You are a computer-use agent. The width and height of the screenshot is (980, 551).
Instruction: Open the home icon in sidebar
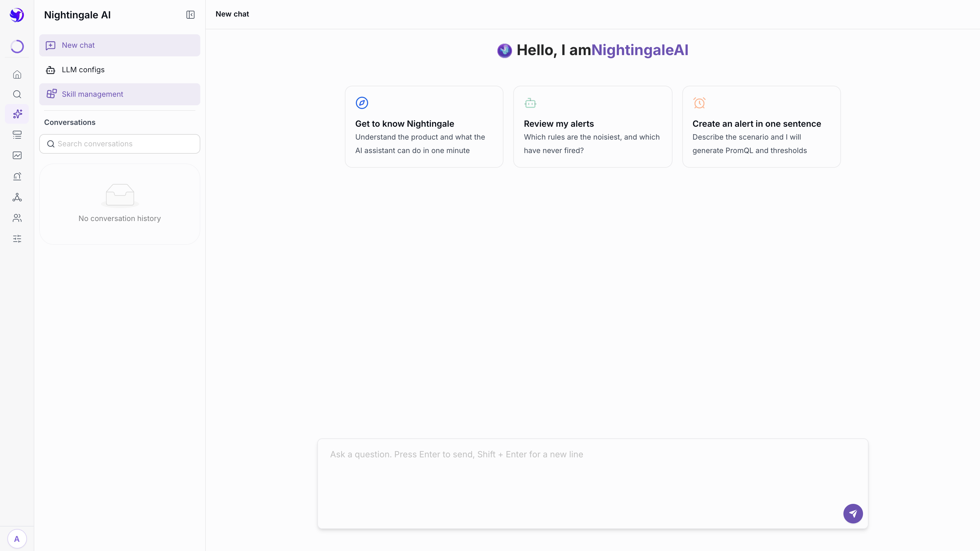[x=17, y=74]
